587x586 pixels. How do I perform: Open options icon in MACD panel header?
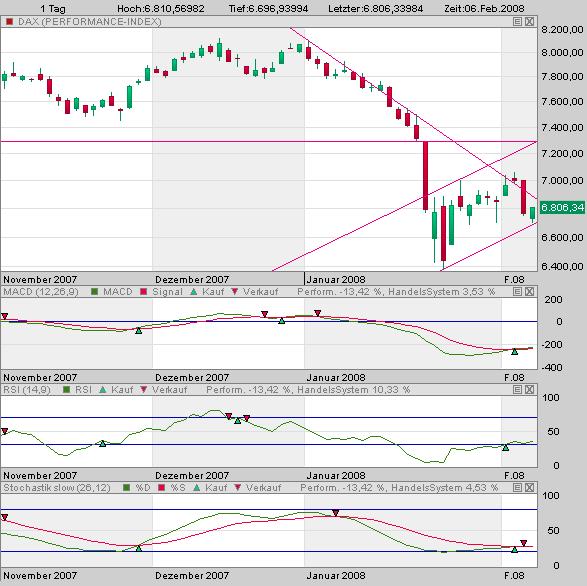[517, 292]
